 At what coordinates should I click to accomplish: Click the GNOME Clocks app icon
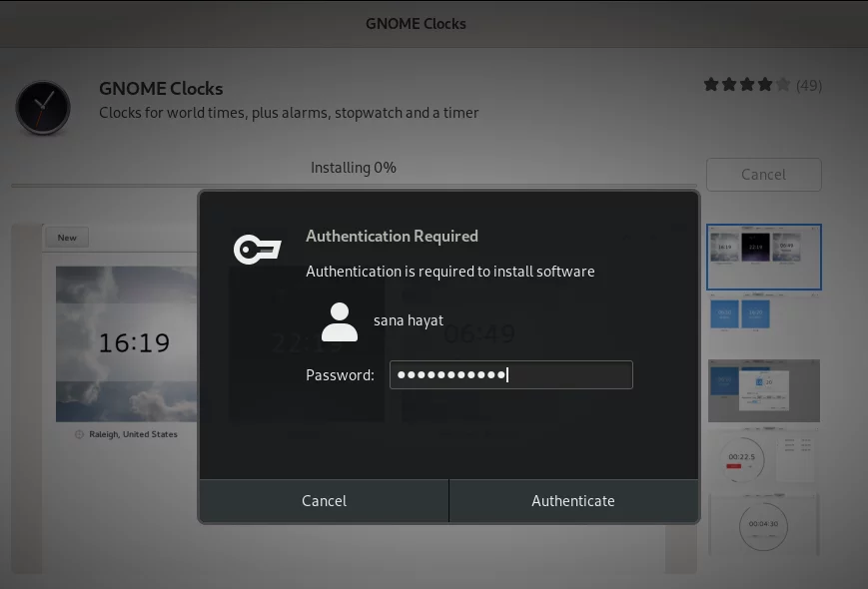click(x=43, y=107)
